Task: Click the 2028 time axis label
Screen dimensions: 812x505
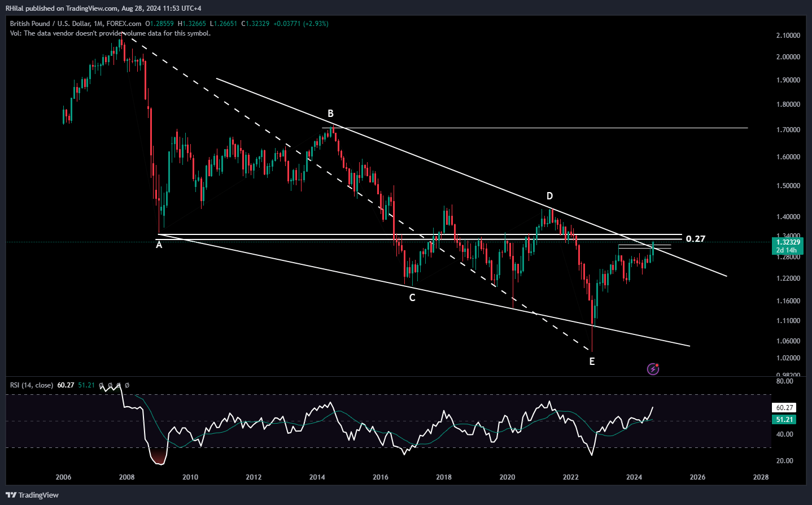Action: point(761,477)
